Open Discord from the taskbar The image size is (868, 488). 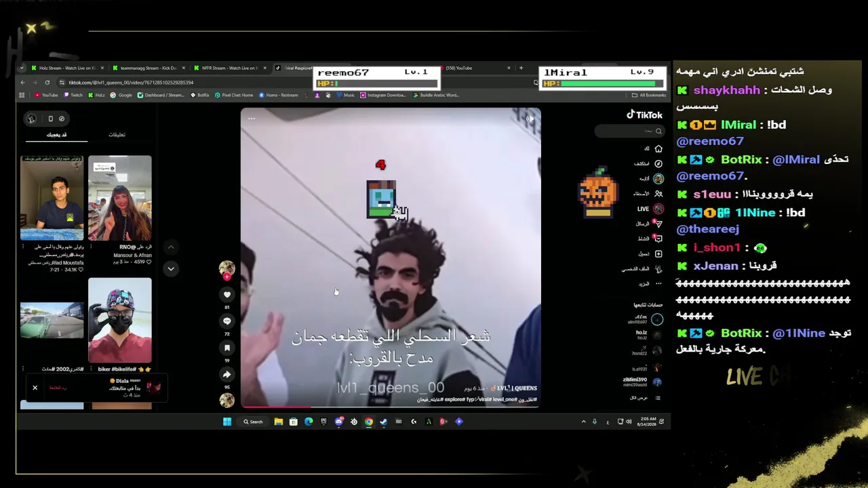coord(339,422)
